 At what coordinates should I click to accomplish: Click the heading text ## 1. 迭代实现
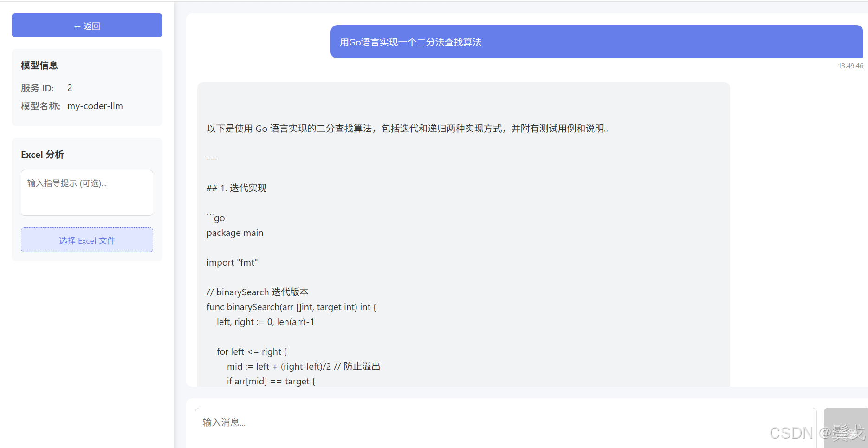click(237, 188)
